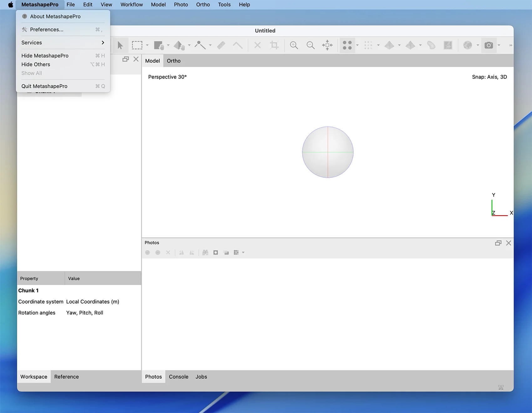Choose Quit MetashapePro

click(x=44, y=86)
